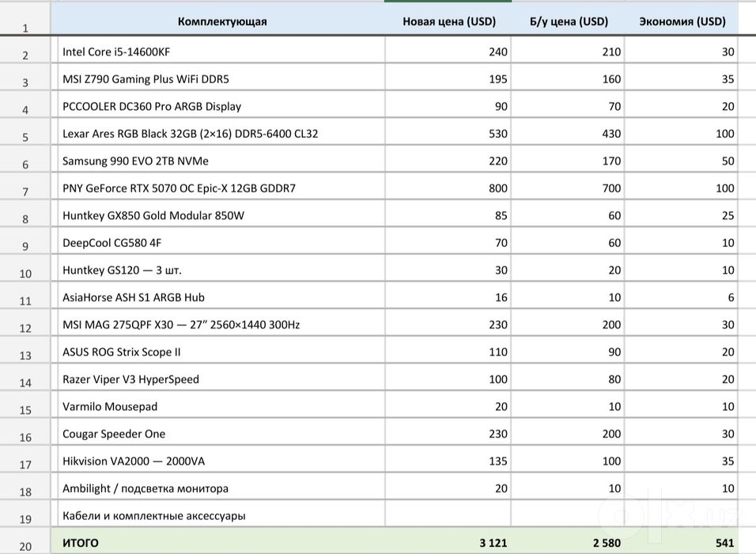Select savings 35 in MSI Z790 row
756x554 pixels.
point(681,78)
